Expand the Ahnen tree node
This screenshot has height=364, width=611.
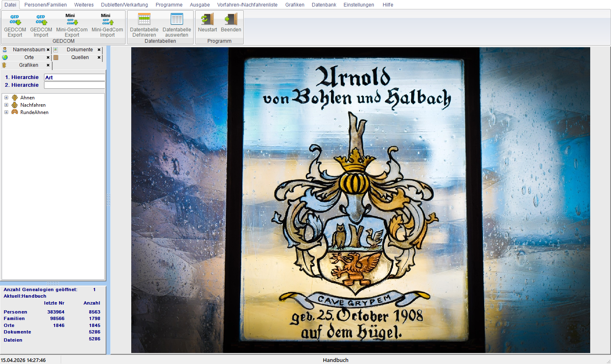6,98
